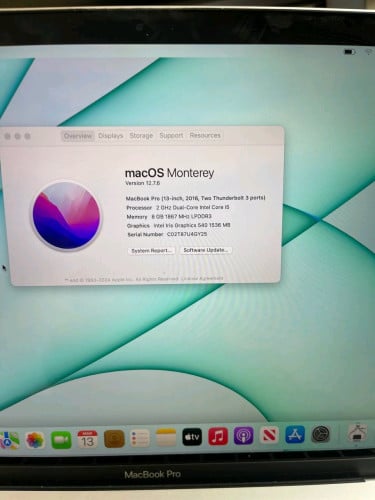The width and height of the screenshot is (375, 500).
Task: Launch the Apple TV app
Action: pyautogui.click(x=192, y=437)
